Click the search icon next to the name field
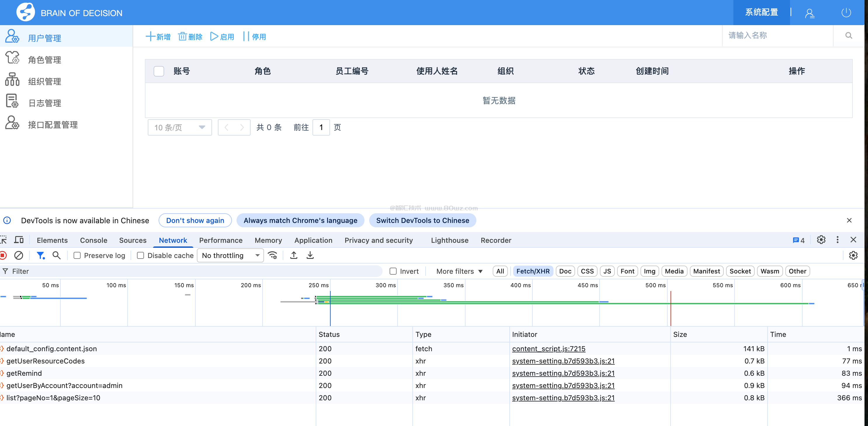 [848, 36]
